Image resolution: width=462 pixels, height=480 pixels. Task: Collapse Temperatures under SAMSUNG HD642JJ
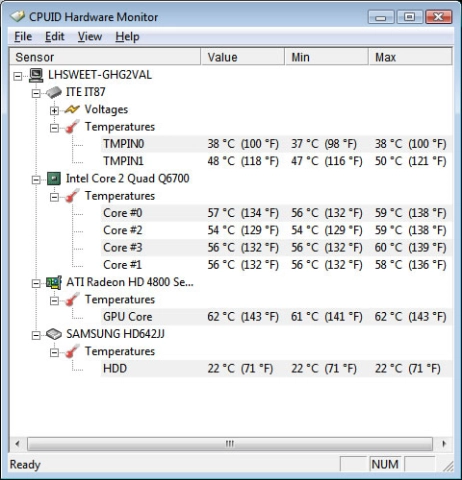(54, 352)
